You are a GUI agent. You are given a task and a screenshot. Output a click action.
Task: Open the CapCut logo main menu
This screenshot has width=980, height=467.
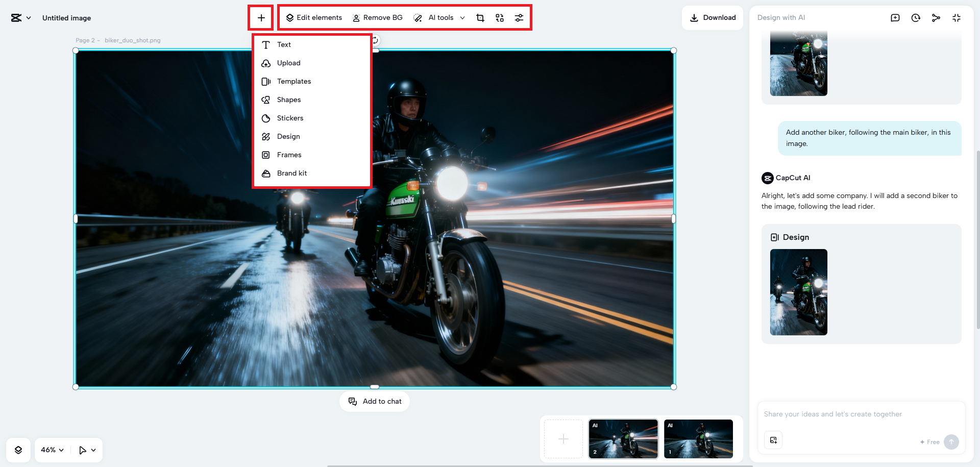click(x=20, y=18)
